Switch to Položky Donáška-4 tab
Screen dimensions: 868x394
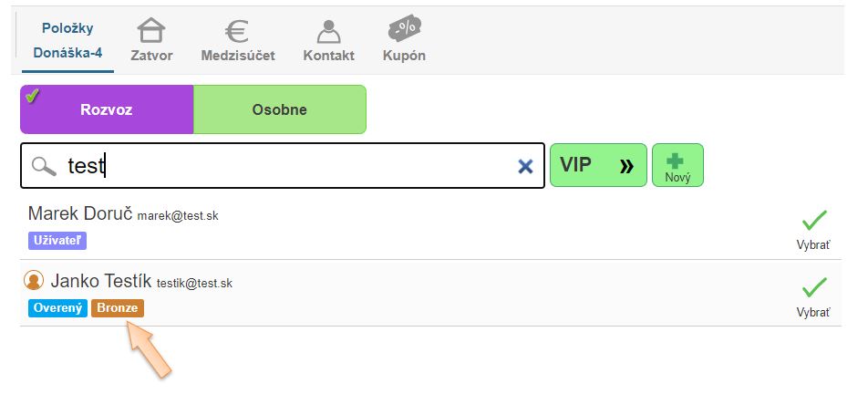pyautogui.click(x=67, y=41)
